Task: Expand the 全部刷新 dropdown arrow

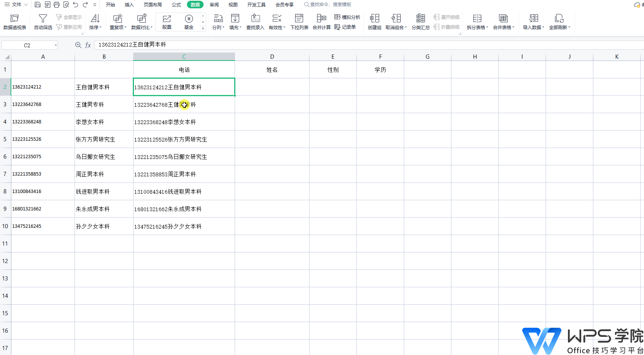Action: pos(569,27)
